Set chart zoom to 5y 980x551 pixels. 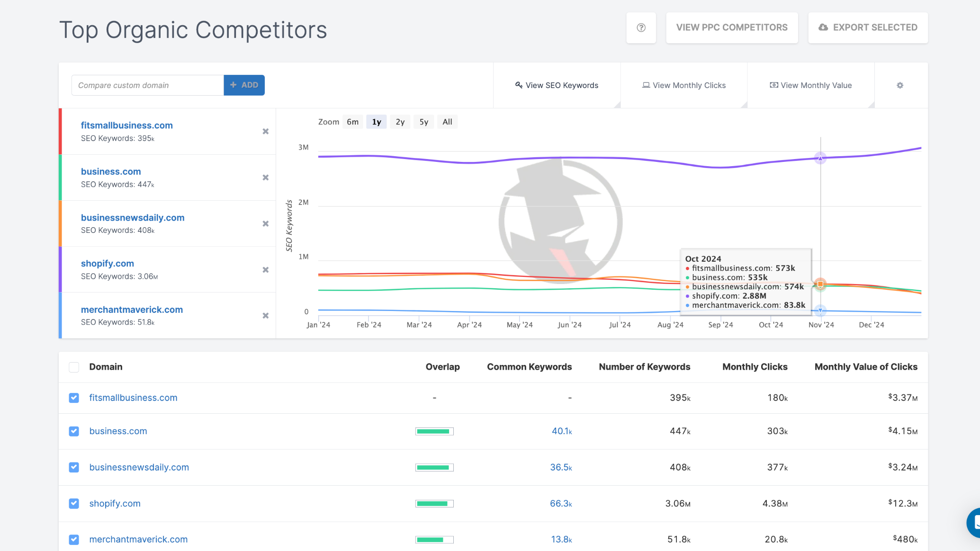(x=424, y=122)
